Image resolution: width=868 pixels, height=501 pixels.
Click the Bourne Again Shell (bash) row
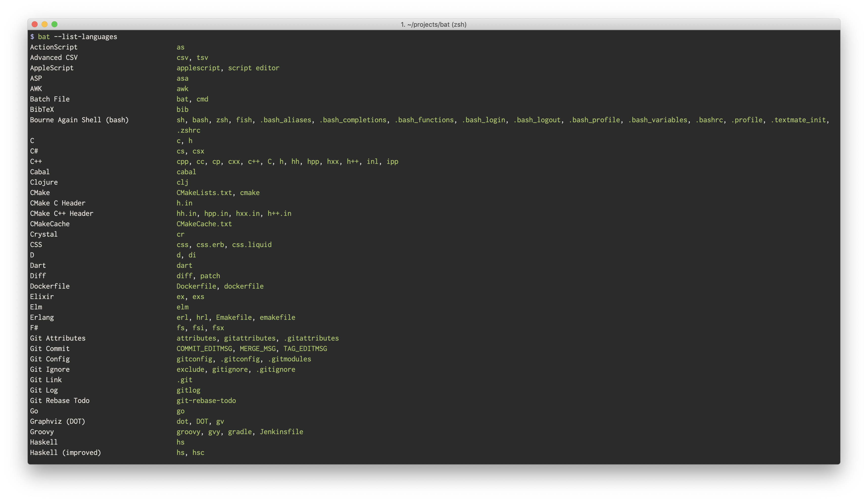click(x=79, y=120)
